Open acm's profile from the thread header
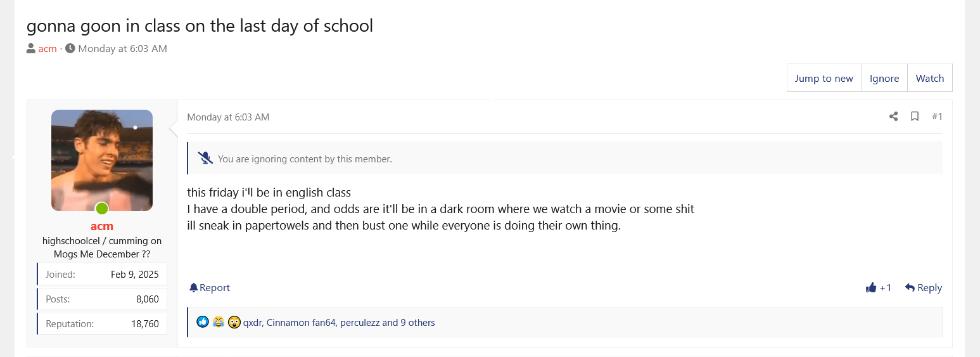980x357 pixels. tap(48, 49)
